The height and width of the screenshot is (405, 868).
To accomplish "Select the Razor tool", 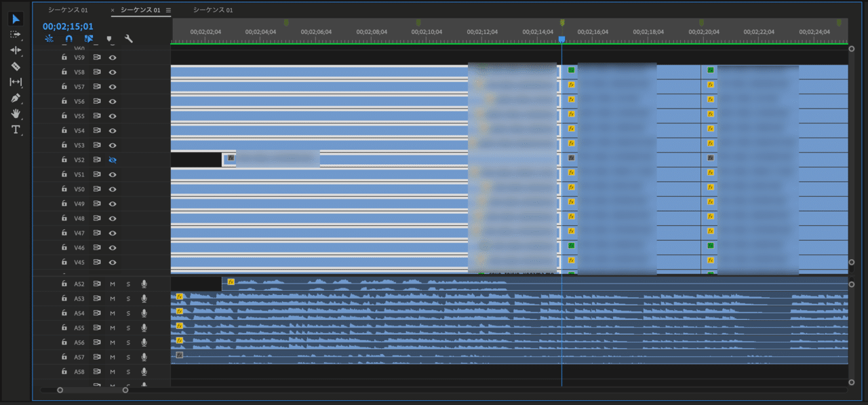I will 16,66.
